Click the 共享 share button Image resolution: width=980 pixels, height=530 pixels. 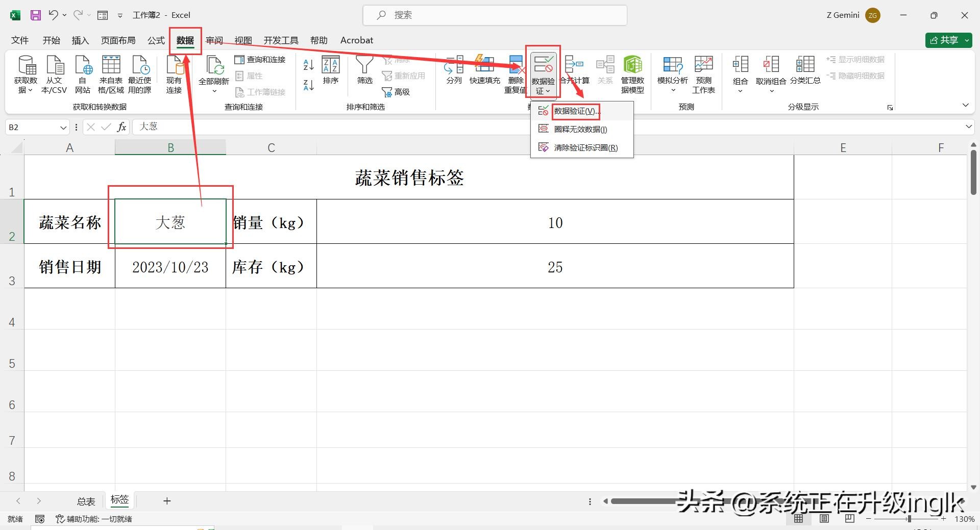coord(948,40)
